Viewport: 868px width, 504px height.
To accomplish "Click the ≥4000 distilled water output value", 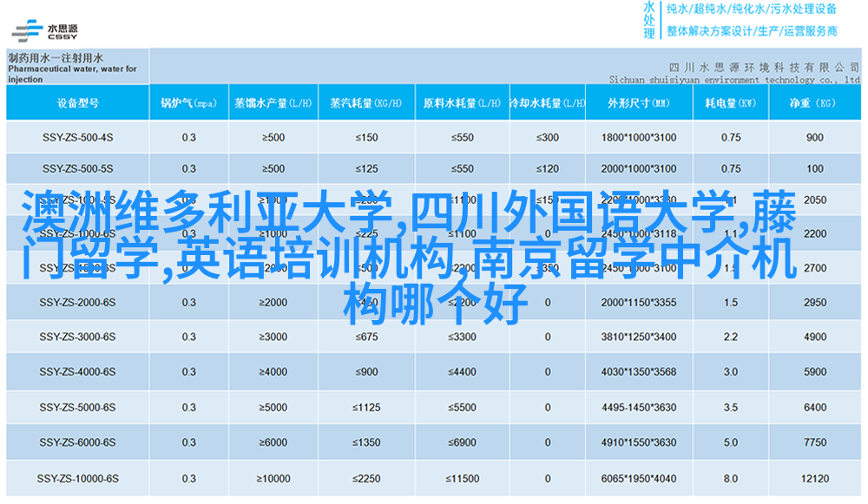I will (x=273, y=372).
